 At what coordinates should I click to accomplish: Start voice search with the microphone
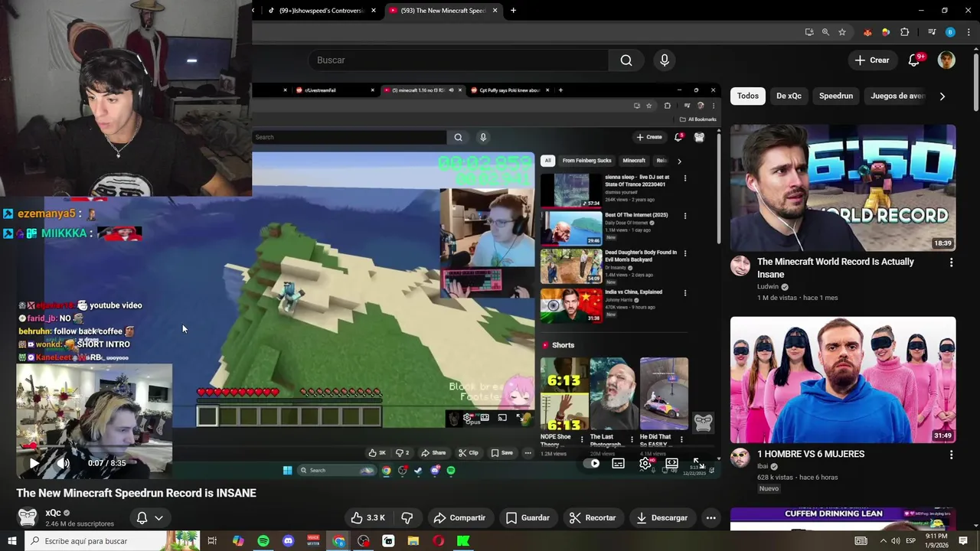click(664, 60)
